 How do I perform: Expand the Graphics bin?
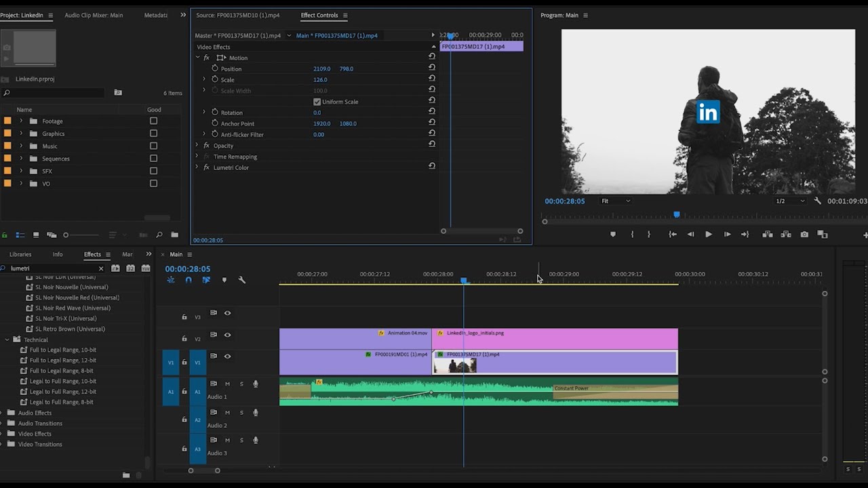click(21, 134)
